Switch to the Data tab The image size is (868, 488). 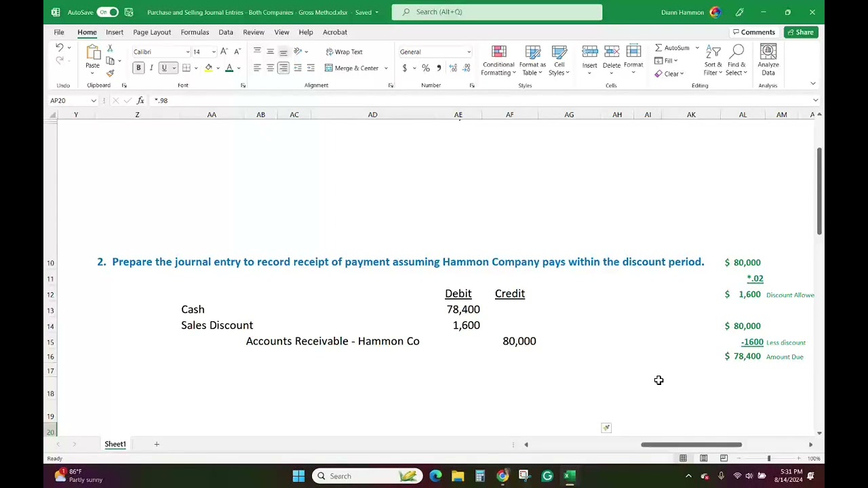coord(226,32)
